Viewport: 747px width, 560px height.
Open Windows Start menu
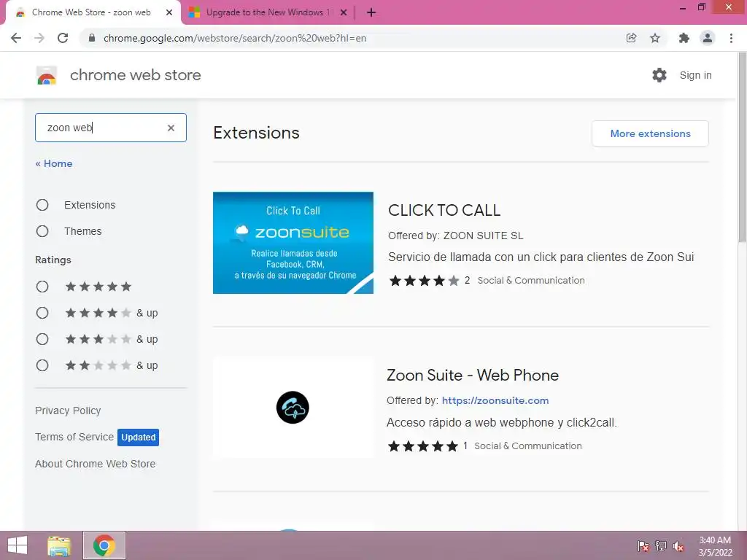click(18, 545)
